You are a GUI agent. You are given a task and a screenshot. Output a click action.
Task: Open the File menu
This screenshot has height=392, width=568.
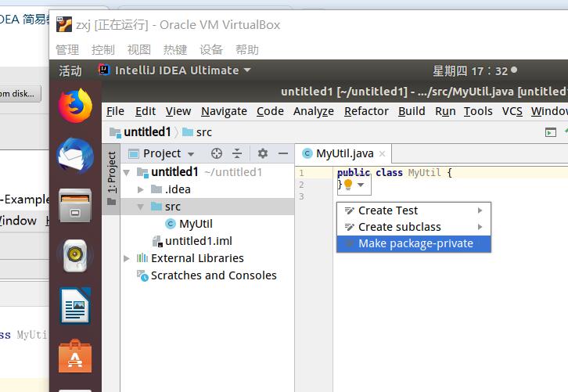[x=115, y=111]
